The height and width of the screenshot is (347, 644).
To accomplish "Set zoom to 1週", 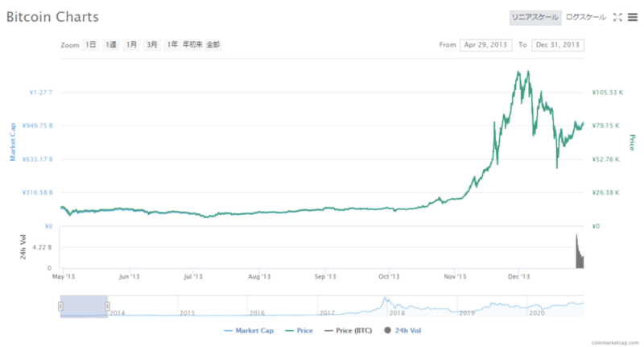I will point(111,45).
